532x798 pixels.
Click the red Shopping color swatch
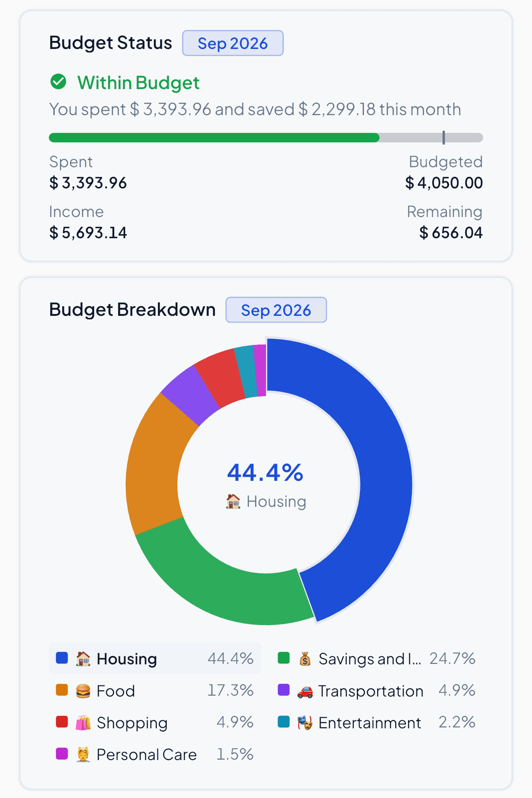tap(62, 722)
